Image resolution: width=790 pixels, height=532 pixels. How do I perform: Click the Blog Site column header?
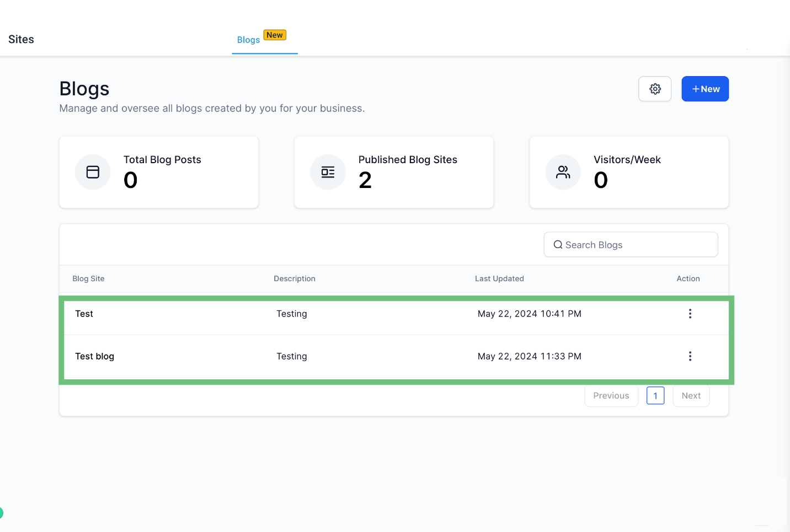tap(88, 278)
